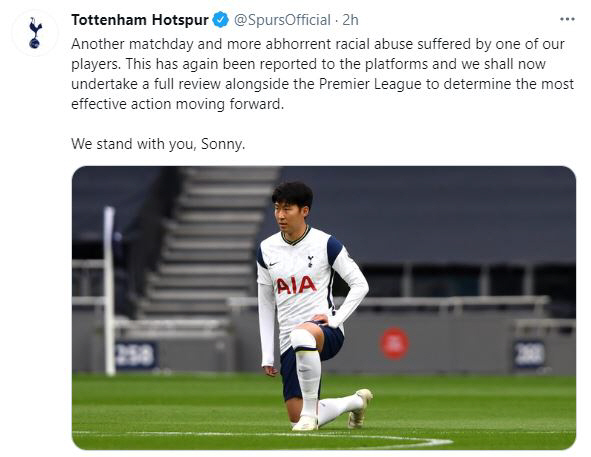Screen dimensions: 591x457
Task: Open the attached photo of the kneeling player
Action: pos(324,308)
